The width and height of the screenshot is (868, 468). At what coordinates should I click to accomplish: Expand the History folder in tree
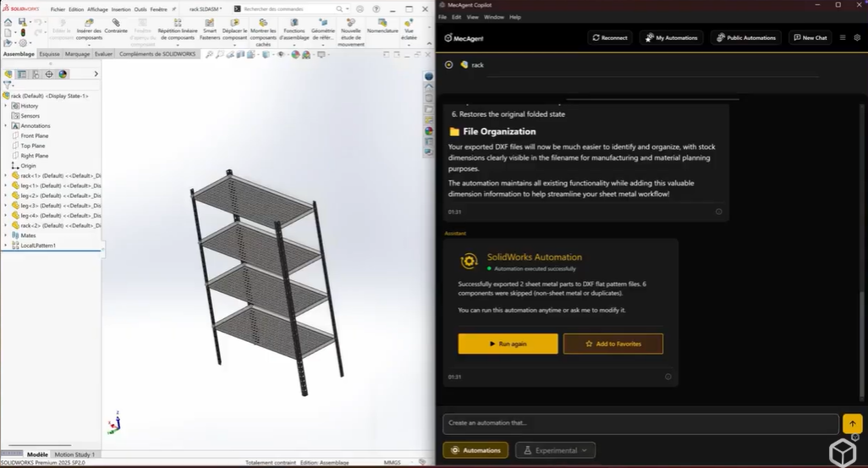pyautogui.click(x=5, y=106)
